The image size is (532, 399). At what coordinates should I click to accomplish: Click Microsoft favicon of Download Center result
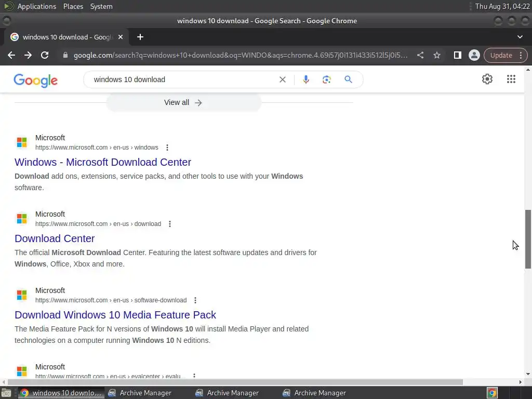[22, 219]
